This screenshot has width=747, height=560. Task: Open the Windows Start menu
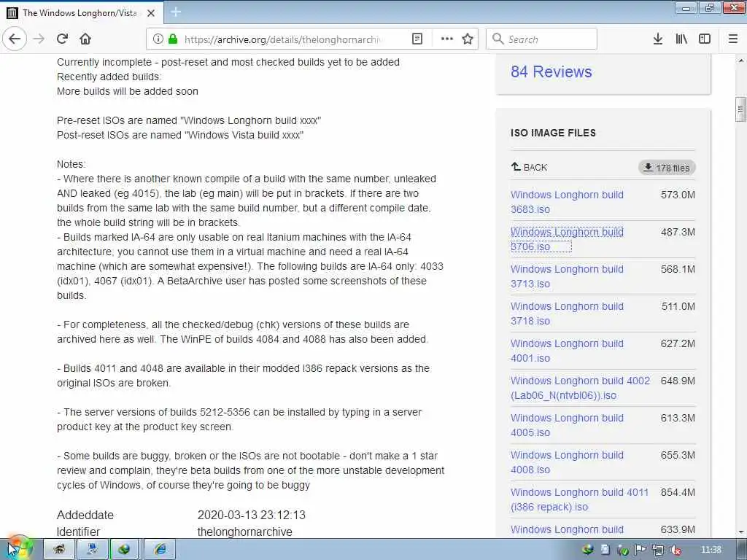pos(20,548)
